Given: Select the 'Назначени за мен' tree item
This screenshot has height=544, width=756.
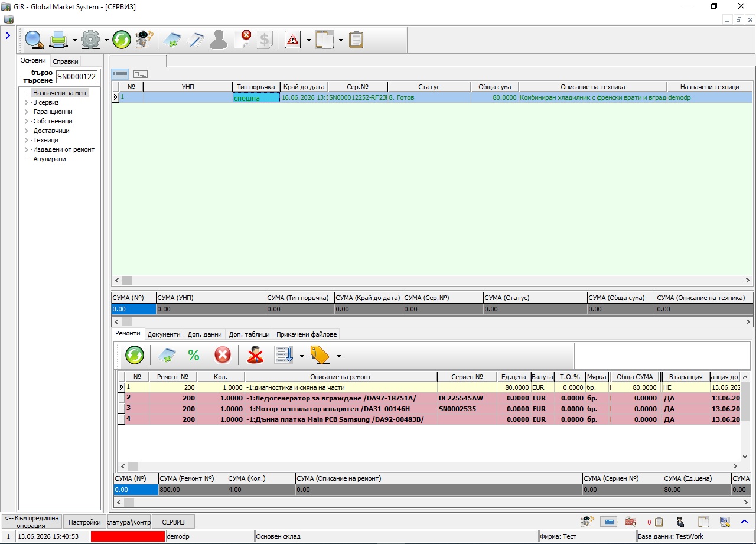Looking at the screenshot, I should [60, 93].
